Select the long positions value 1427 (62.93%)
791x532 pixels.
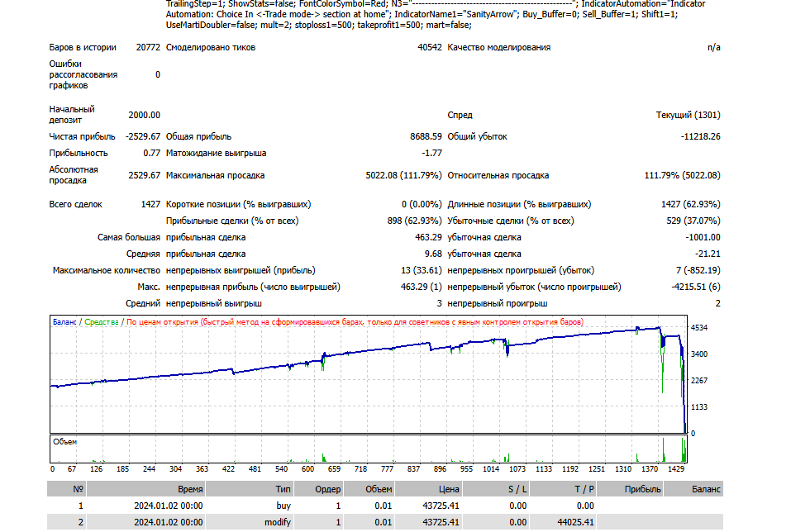[x=691, y=204]
